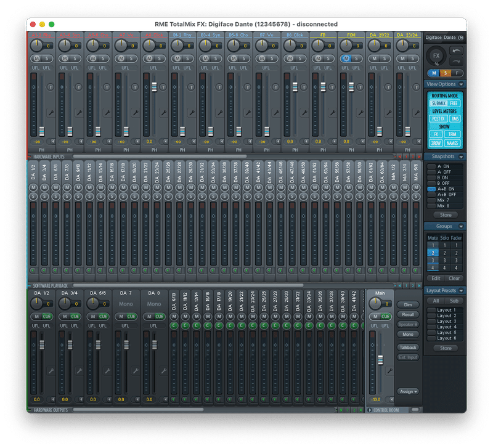Click the Groups Edit button
The image size is (493, 448).
pyautogui.click(x=436, y=279)
